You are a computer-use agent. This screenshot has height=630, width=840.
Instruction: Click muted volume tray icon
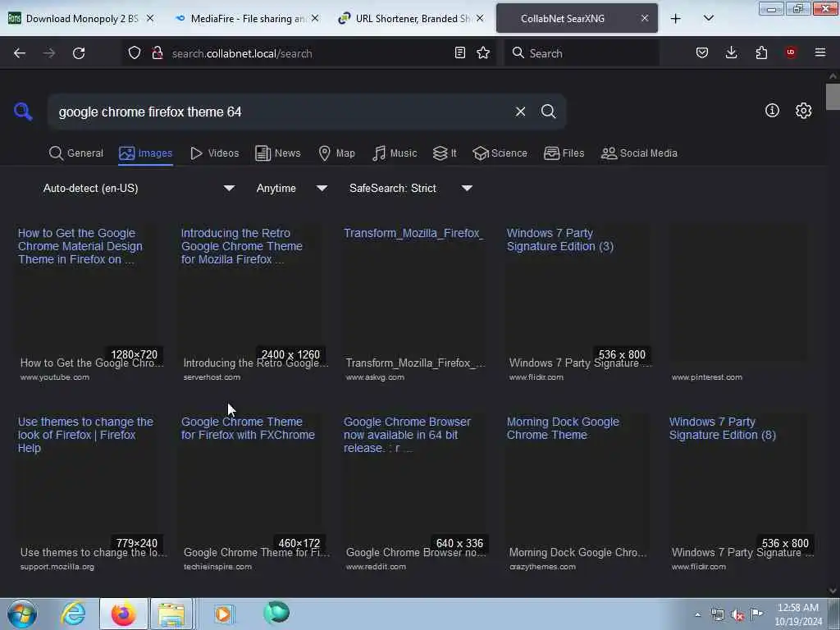(737, 615)
